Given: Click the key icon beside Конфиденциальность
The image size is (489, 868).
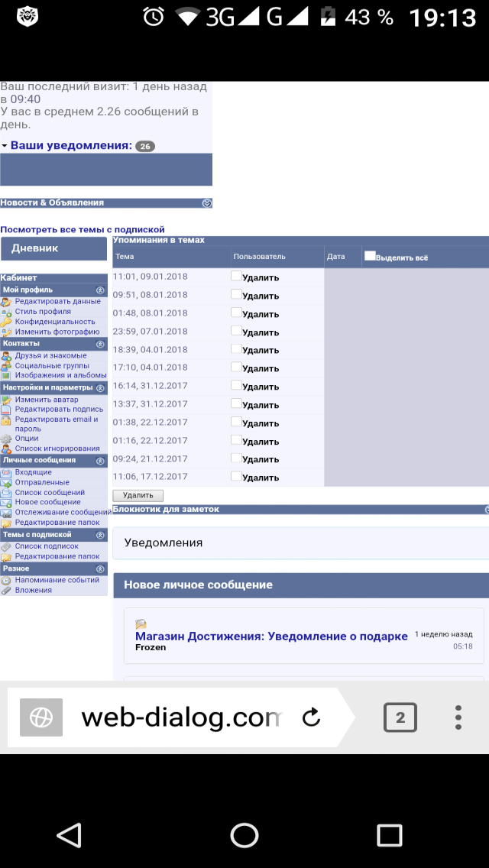Looking at the screenshot, I should 7,322.
